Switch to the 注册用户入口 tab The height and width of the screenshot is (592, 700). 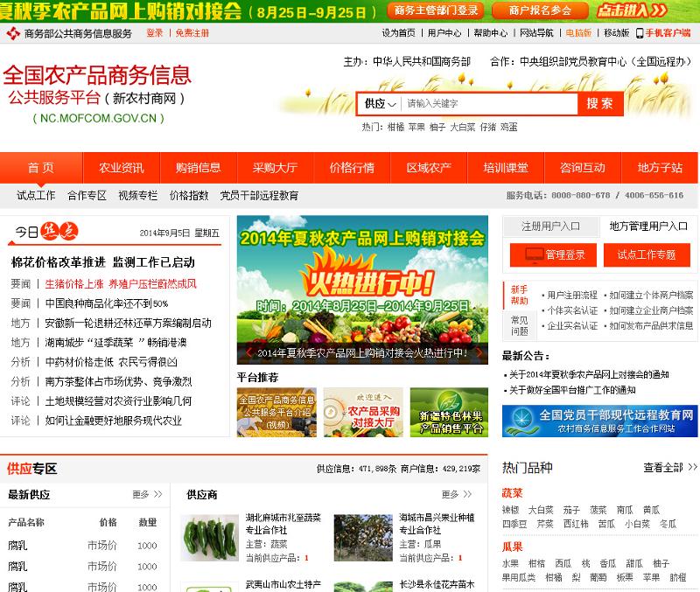[550, 226]
